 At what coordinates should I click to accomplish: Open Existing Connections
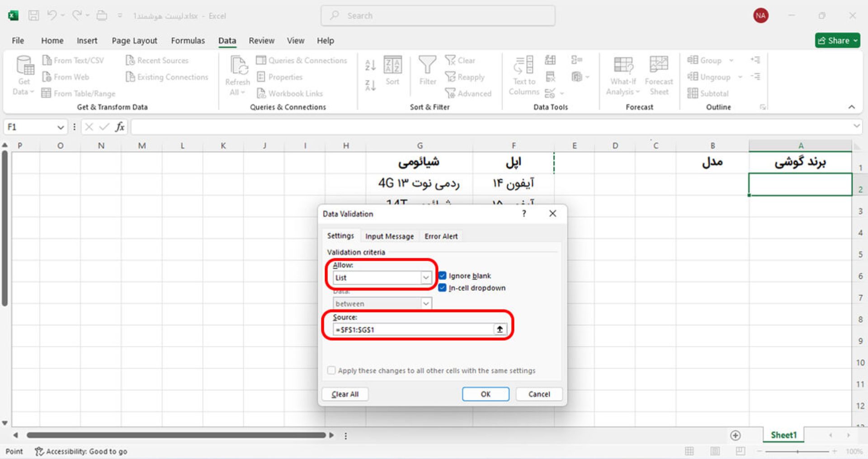[167, 77]
